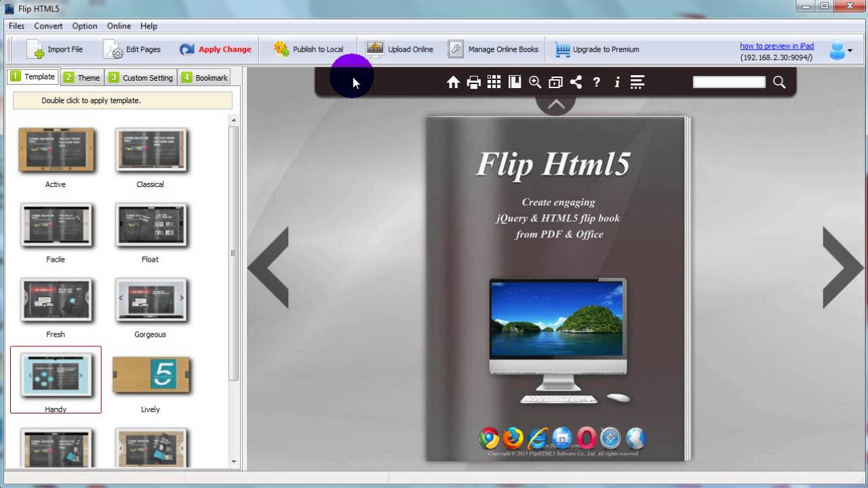Click the Publish to Local button
The image size is (868, 488).
click(309, 49)
